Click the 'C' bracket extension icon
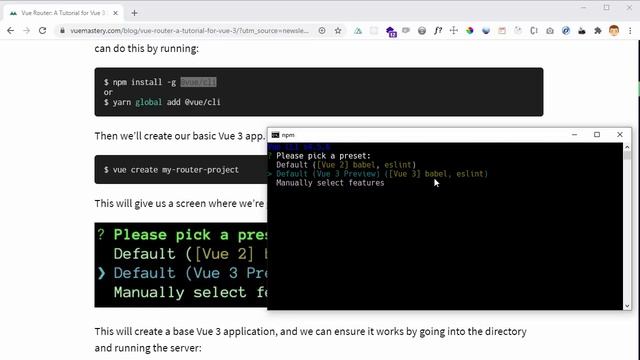640x360 pixels. (x=534, y=31)
